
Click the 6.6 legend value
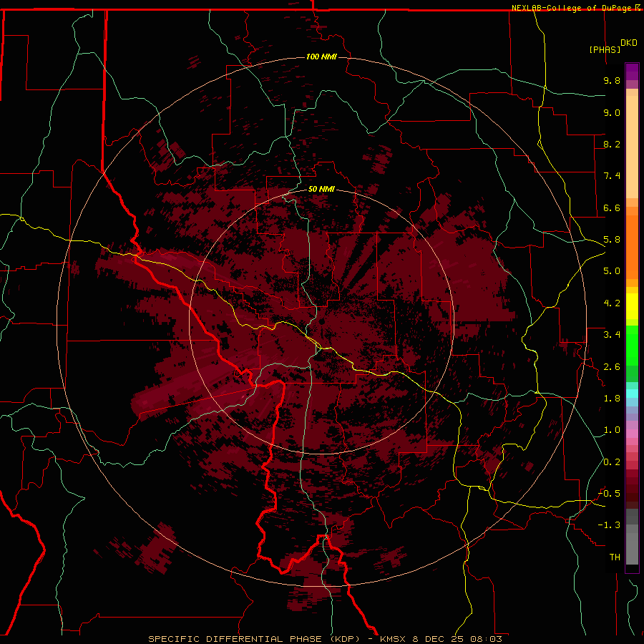(612, 208)
